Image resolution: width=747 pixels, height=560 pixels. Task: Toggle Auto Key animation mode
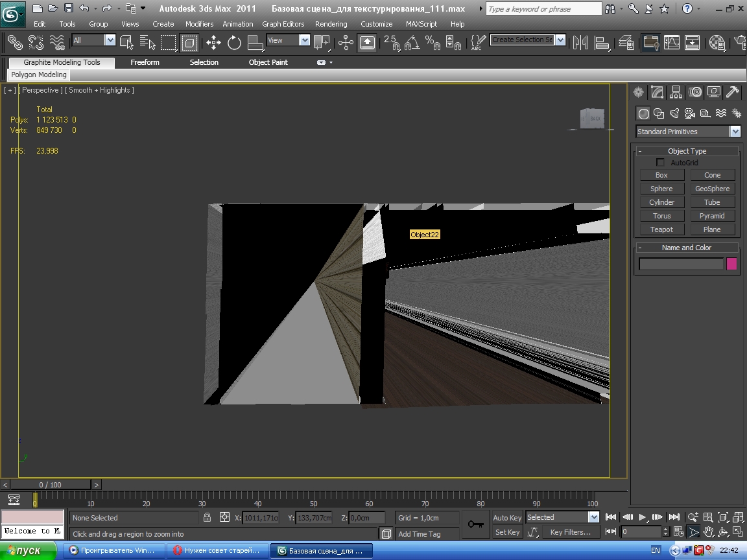point(507,518)
